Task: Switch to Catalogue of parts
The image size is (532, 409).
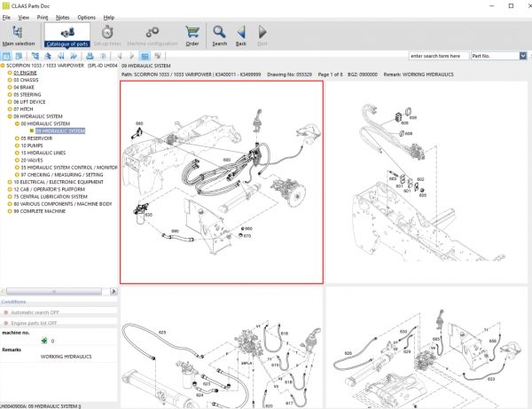Action: coord(67,35)
